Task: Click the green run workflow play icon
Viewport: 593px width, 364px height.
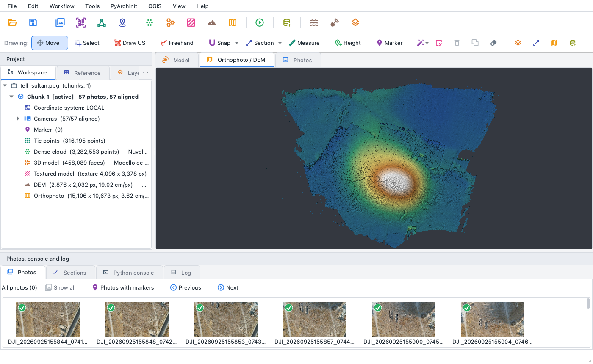Action: pyautogui.click(x=260, y=22)
